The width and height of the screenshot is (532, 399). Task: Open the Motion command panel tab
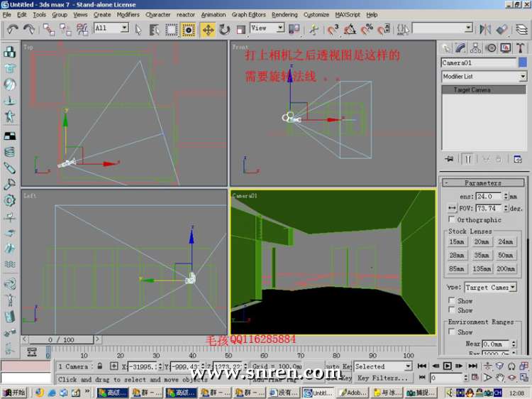point(490,48)
